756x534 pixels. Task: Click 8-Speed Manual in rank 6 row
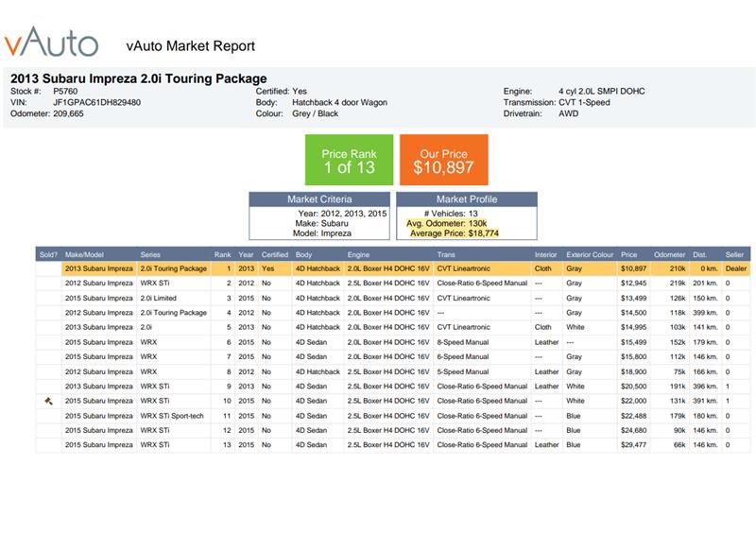463,342
